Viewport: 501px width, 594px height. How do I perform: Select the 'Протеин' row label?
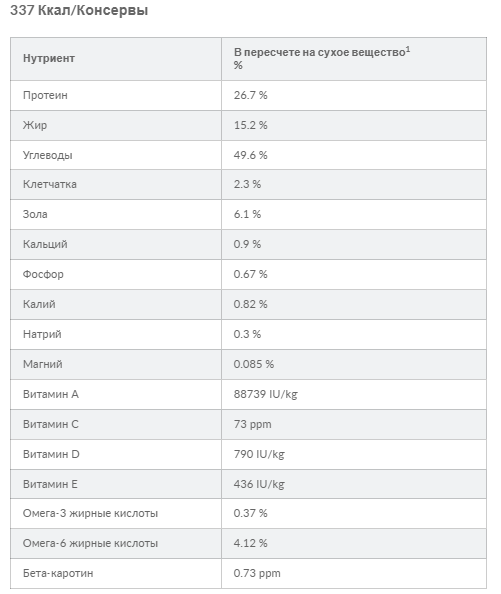(x=45, y=95)
